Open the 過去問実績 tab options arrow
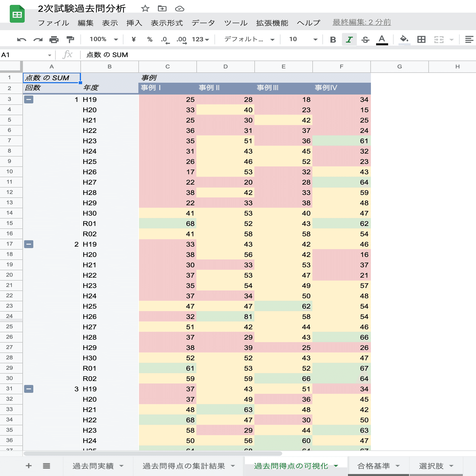The height and width of the screenshot is (476, 476). click(x=121, y=466)
